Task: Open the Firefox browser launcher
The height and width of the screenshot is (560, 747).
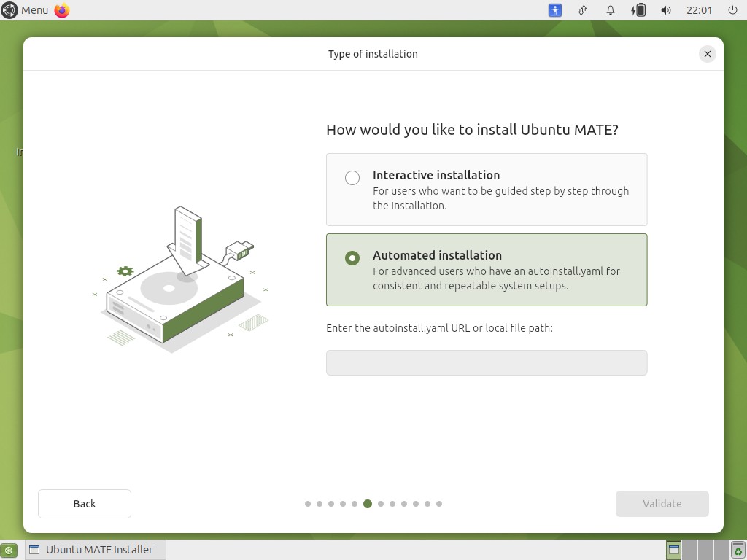Action: coord(62,10)
